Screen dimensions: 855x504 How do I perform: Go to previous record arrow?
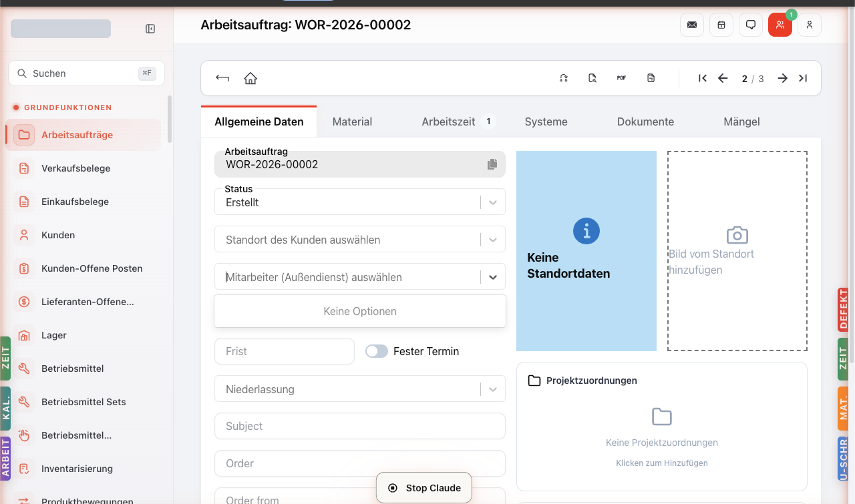[x=723, y=78]
